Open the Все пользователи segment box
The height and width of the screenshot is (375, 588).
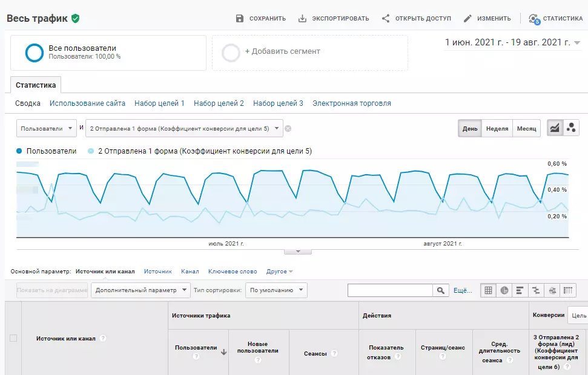108,53
